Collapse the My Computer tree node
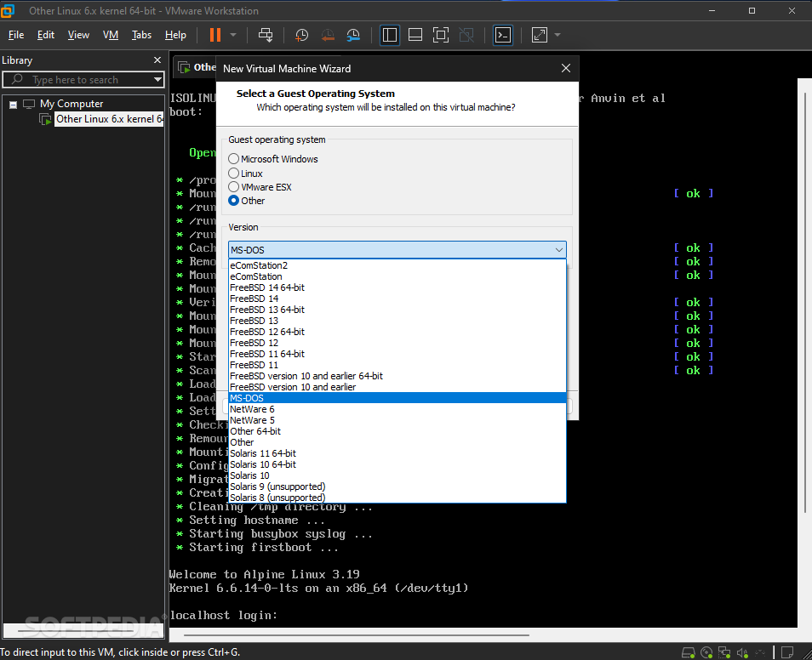This screenshot has width=812, height=660. [13, 105]
